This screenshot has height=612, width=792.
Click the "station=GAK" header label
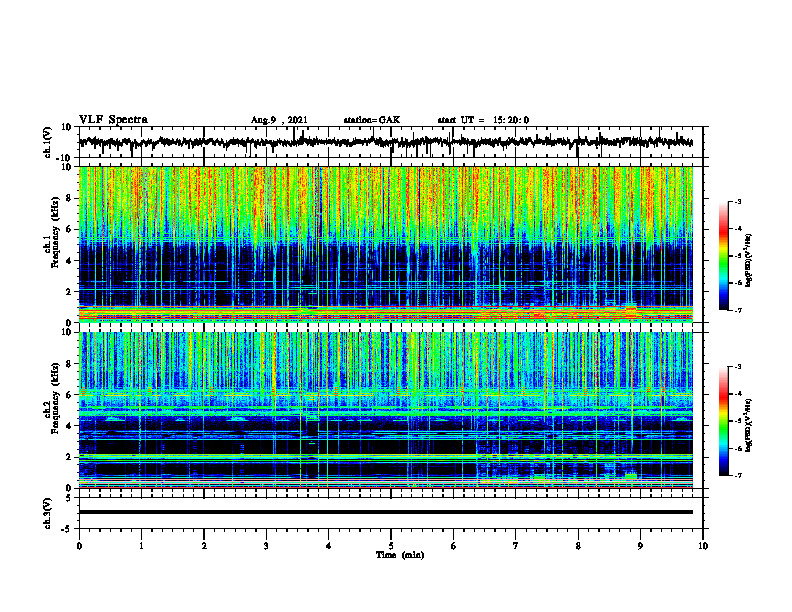[372, 120]
